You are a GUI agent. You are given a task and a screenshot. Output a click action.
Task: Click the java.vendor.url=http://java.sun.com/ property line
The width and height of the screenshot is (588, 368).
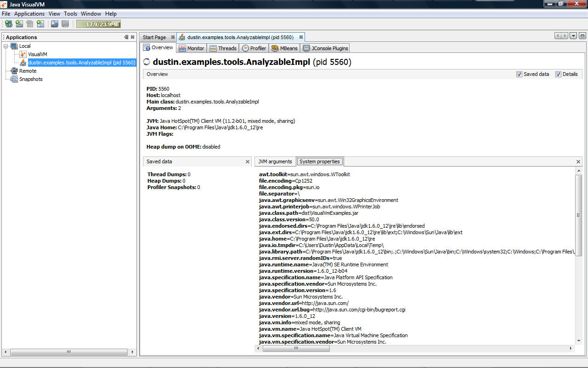point(304,303)
